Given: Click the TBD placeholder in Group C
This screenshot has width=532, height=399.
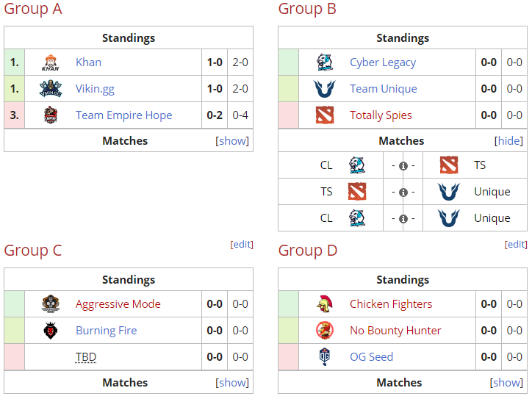Looking at the screenshot, I should [x=86, y=357].
